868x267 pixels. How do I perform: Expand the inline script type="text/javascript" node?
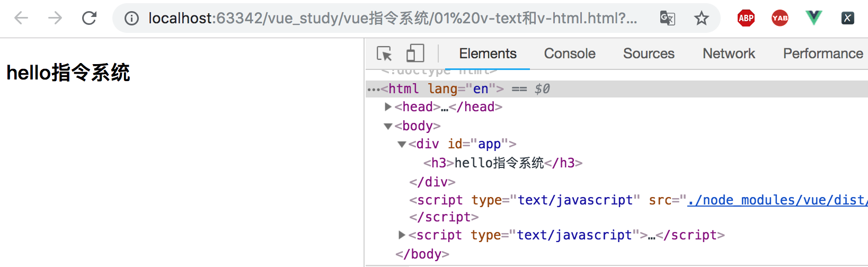pyautogui.click(x=402, y=235)
